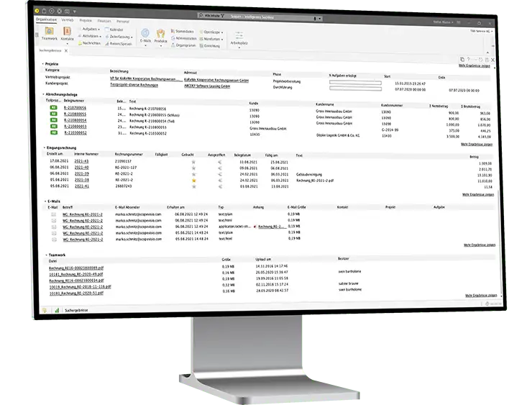Open invoice link R-210800055

click(x=75, y=114)
